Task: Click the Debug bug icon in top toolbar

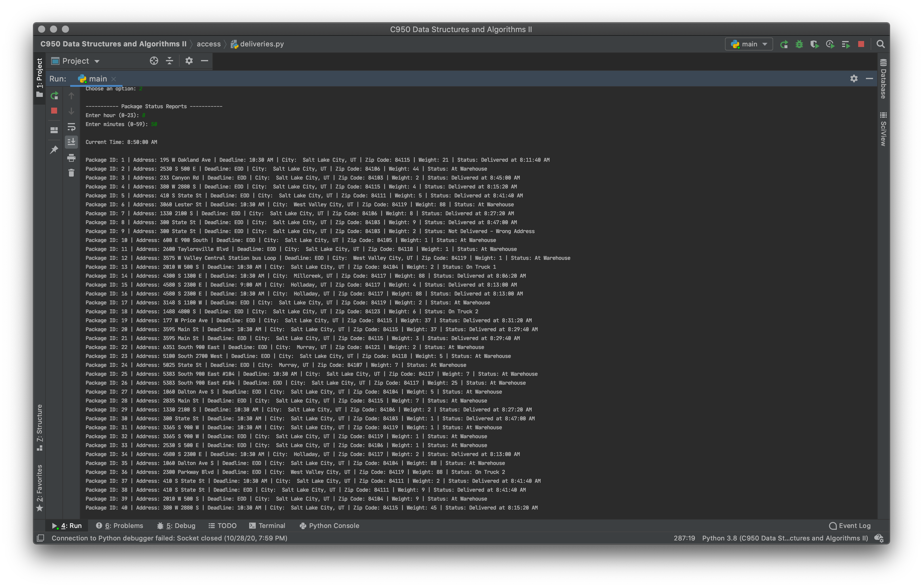Action: [799, 44]
